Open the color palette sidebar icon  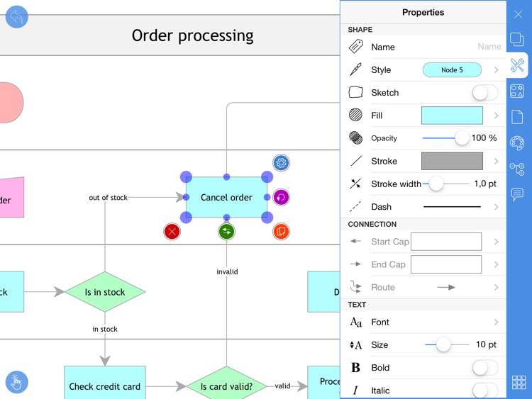click(x=517, y=143)
